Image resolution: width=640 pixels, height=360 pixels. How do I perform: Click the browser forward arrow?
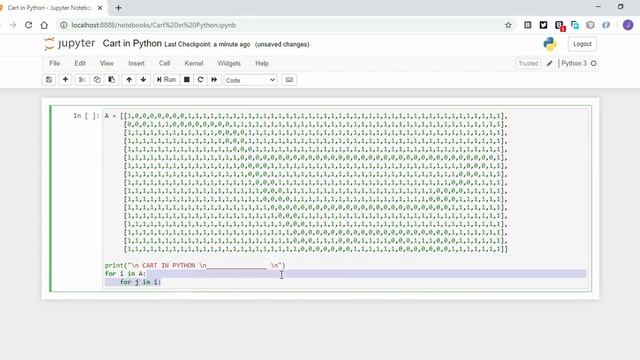point(13,25)
